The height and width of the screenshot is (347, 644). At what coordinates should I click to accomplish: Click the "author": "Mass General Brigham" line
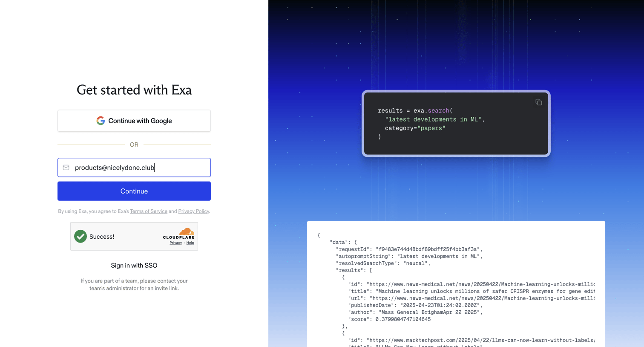click(415, 312)
